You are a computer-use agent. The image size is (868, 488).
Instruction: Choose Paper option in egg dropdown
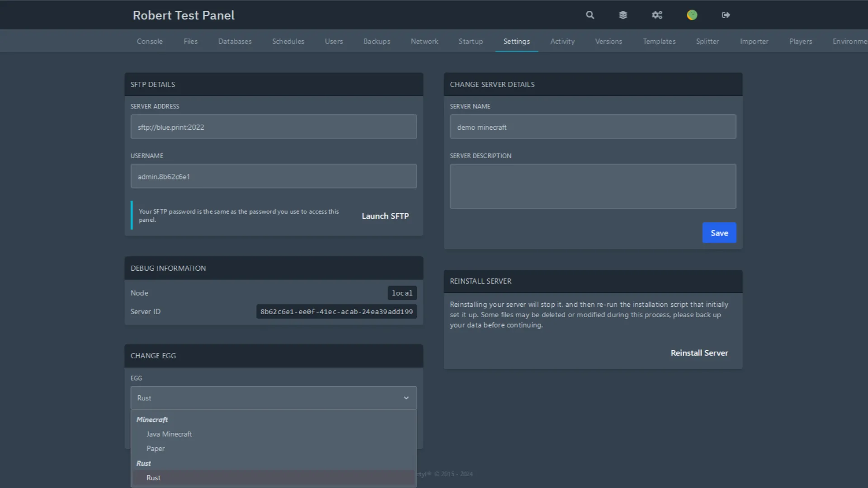156,448
